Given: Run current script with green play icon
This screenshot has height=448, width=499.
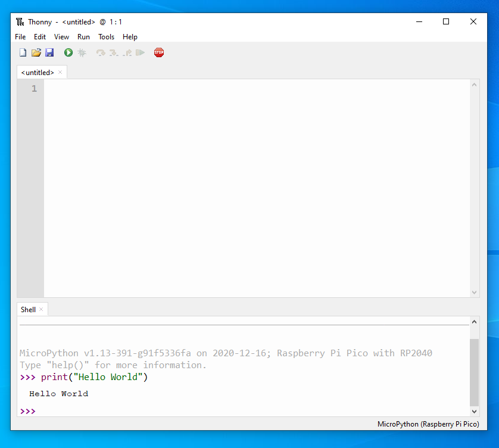Looking at the screenshot, I should coord(68,52).
